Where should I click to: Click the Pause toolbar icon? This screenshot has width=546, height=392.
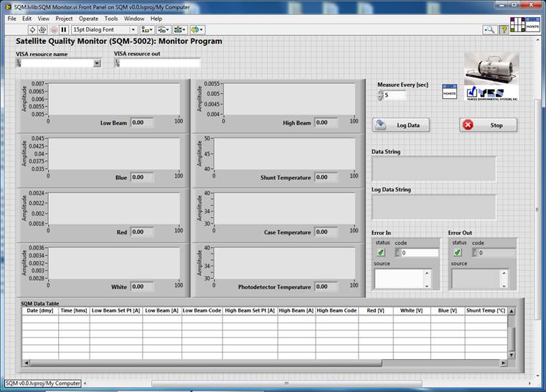point(63,29)
